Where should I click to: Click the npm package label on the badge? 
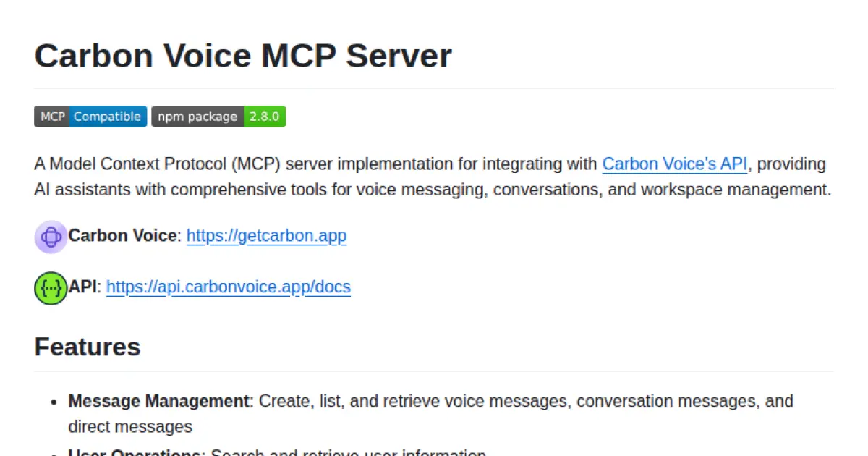[197, 116]
